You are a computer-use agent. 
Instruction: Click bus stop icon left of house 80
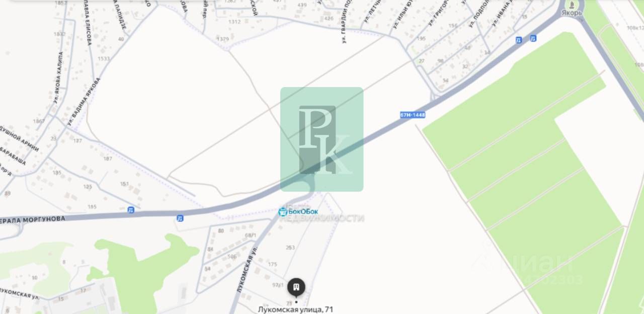(x=180, y=218)
